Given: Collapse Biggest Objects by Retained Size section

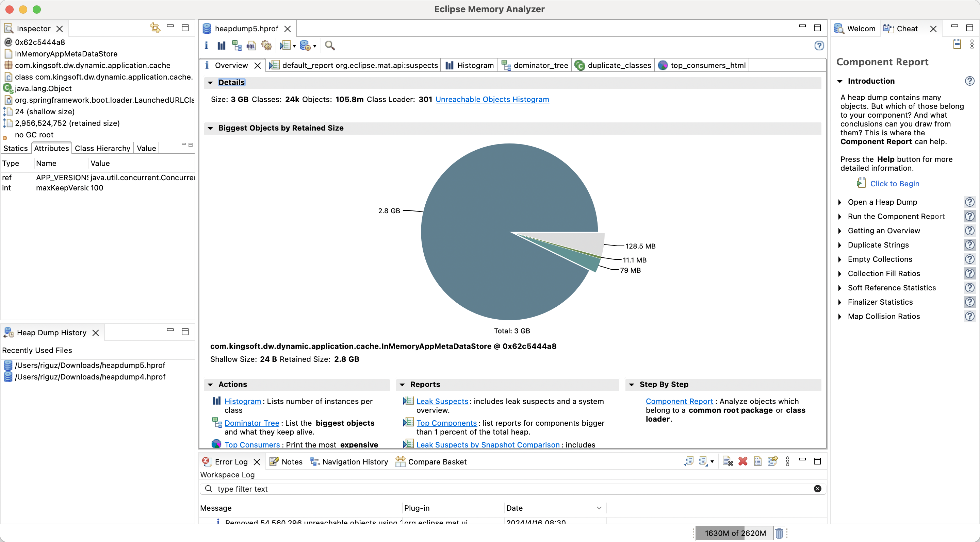Looking at the screenshot, I should coord(210,128).
